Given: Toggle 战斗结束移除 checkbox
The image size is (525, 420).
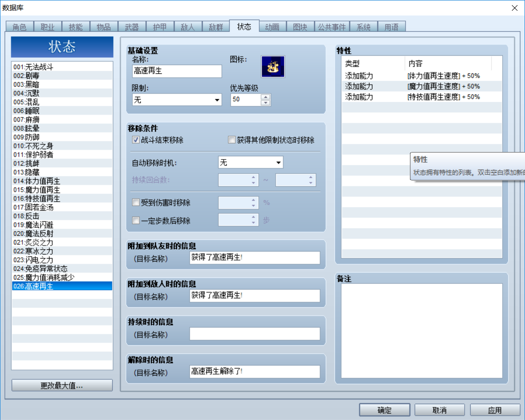Looking at the screenshot, I should [136, 140].
